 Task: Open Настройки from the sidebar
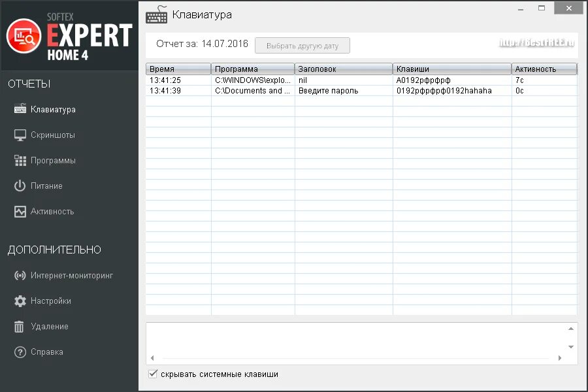(50, 301)
